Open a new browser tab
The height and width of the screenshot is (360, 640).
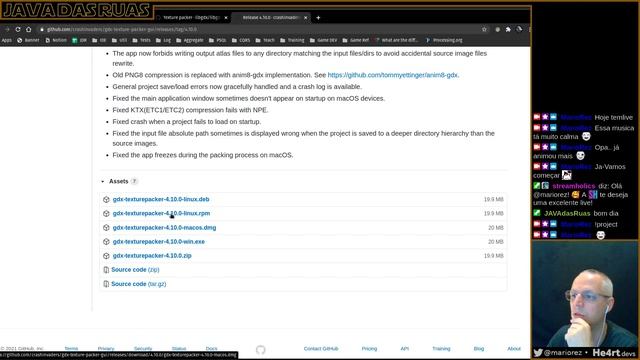pos(318,18)
